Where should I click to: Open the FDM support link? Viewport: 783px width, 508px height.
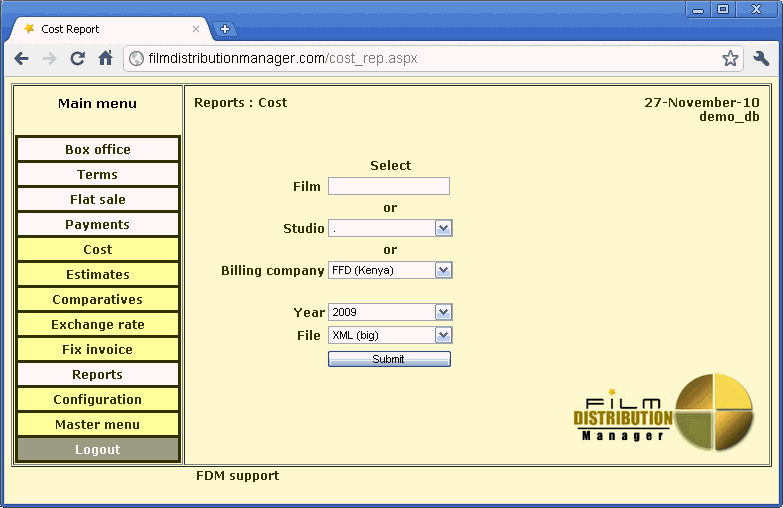(x=238, y=476)
